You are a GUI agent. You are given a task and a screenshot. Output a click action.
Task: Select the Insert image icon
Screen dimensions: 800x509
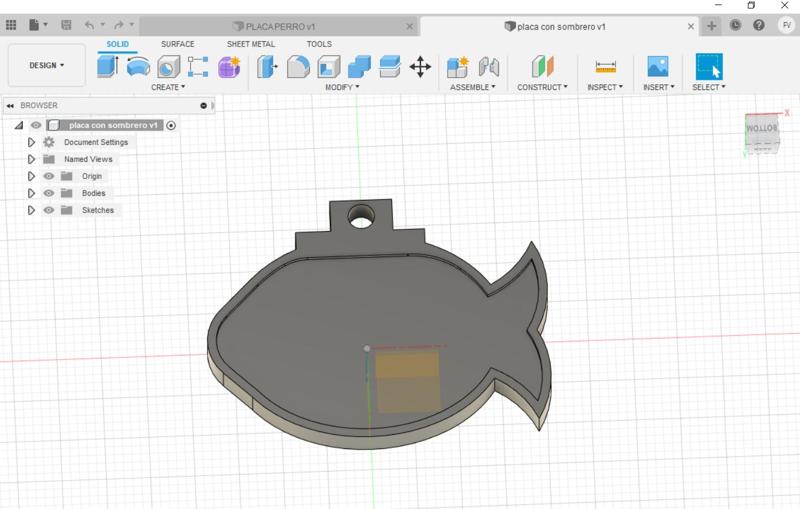coord(658,67)
